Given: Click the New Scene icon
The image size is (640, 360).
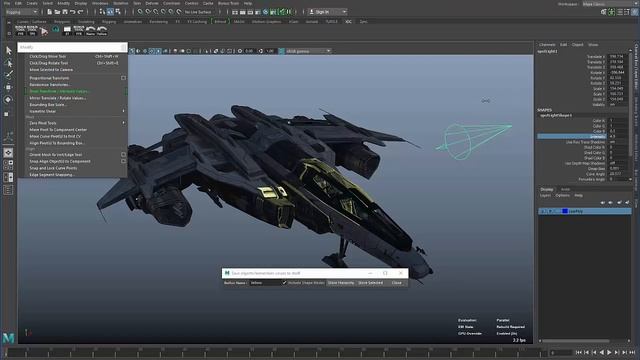Looking at the screenshot, I should (x=49, y=12).
